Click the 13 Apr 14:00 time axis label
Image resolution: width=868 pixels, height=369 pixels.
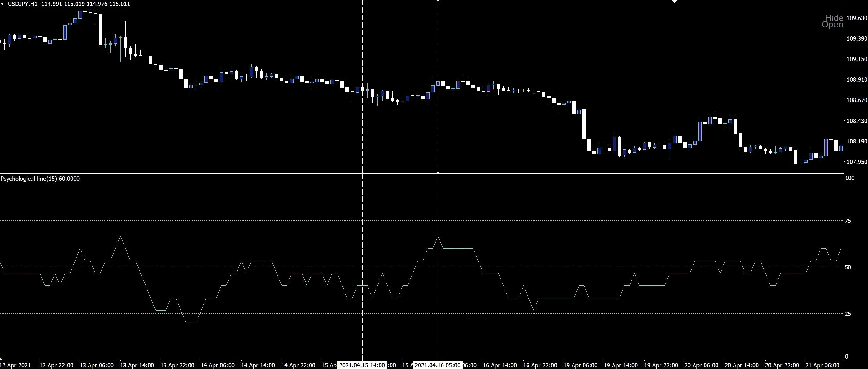tap(137, 365)
